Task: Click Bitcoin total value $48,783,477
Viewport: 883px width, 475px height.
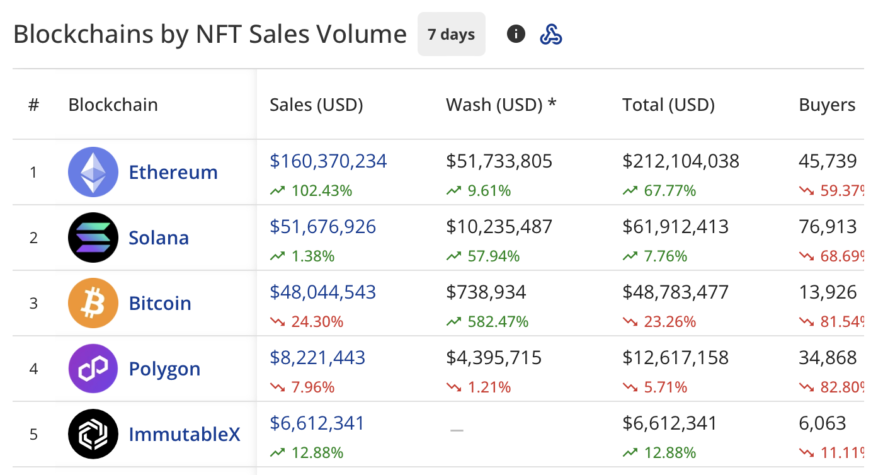Action: [x=675, y=292]
